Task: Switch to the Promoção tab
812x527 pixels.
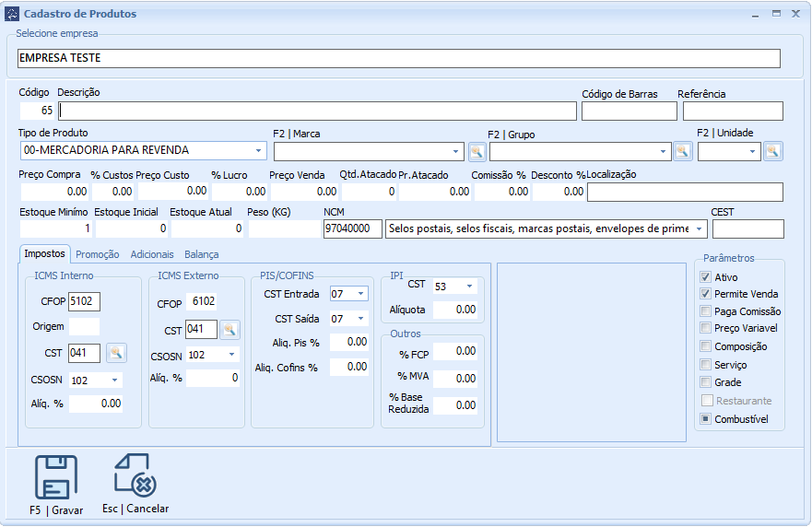Action: click(98, 254)
